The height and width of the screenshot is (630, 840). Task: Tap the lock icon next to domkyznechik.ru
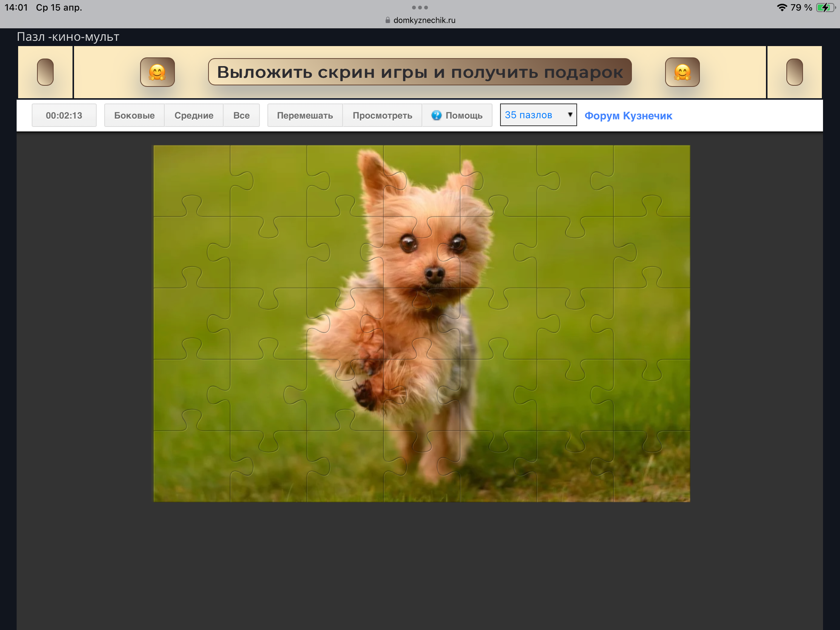point(388,20)
